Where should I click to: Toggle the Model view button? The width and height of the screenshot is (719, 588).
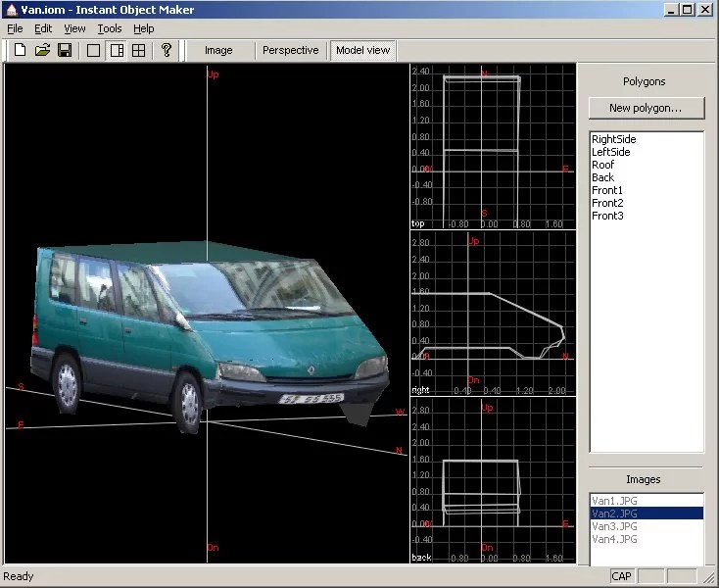362,50
